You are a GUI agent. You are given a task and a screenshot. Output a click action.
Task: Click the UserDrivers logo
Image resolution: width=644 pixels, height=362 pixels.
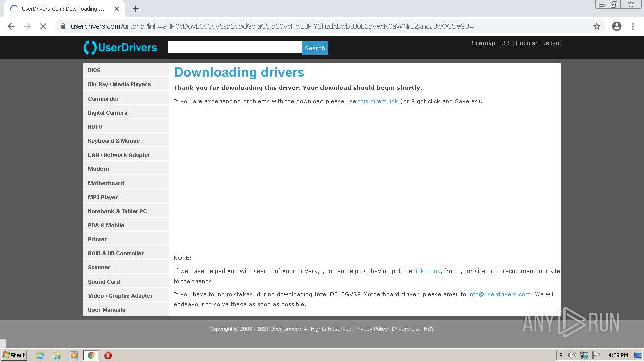click(120, 48)
